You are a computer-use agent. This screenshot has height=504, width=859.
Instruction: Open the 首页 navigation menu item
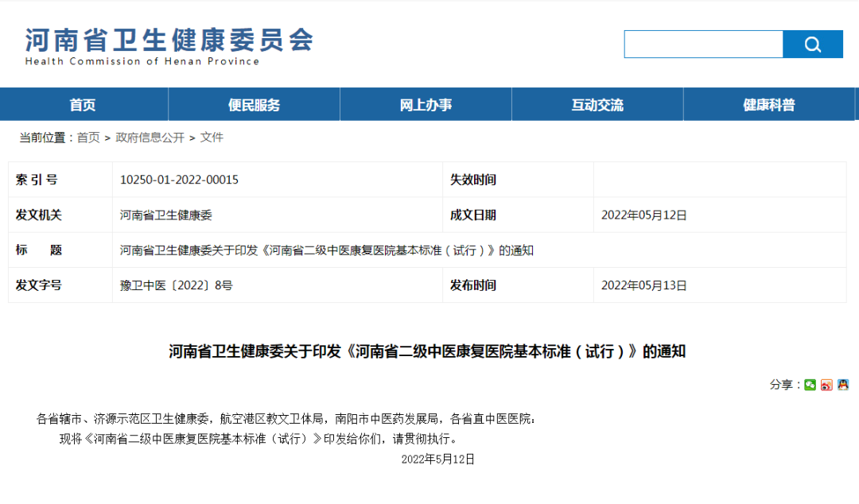tap(84, 104)
